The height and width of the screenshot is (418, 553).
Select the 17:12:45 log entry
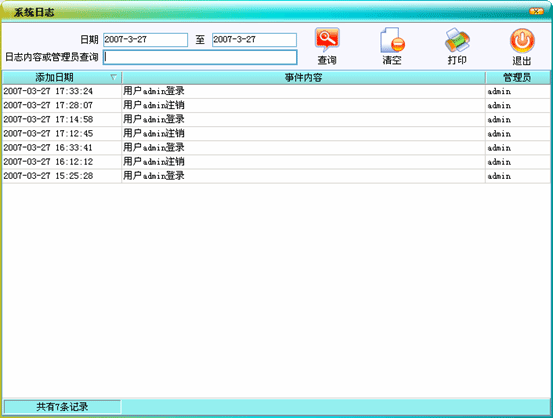click(276, 134)
